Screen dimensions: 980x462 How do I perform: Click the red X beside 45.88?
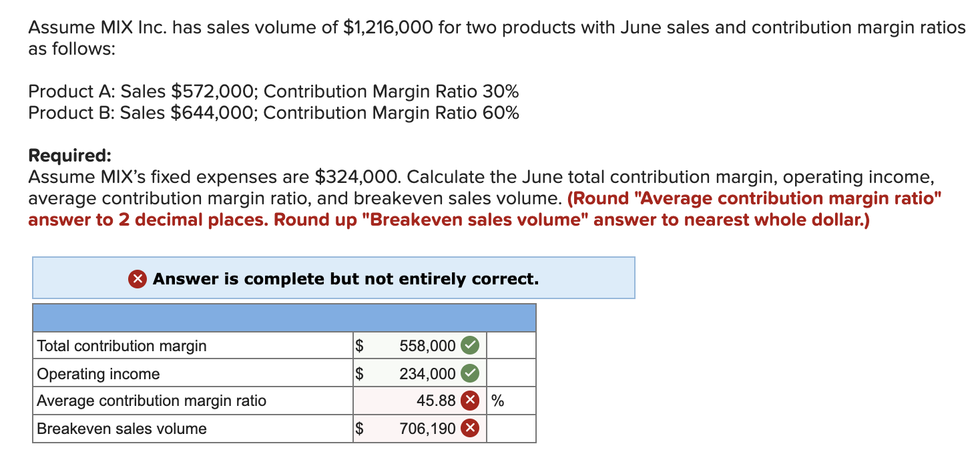(471, 401)
